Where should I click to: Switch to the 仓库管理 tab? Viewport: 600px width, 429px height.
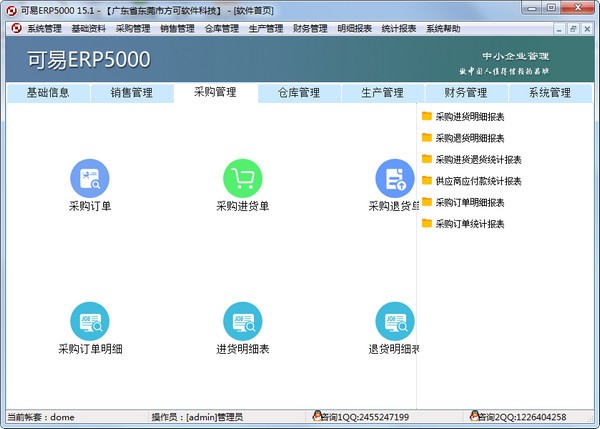(x=299, y=93)
